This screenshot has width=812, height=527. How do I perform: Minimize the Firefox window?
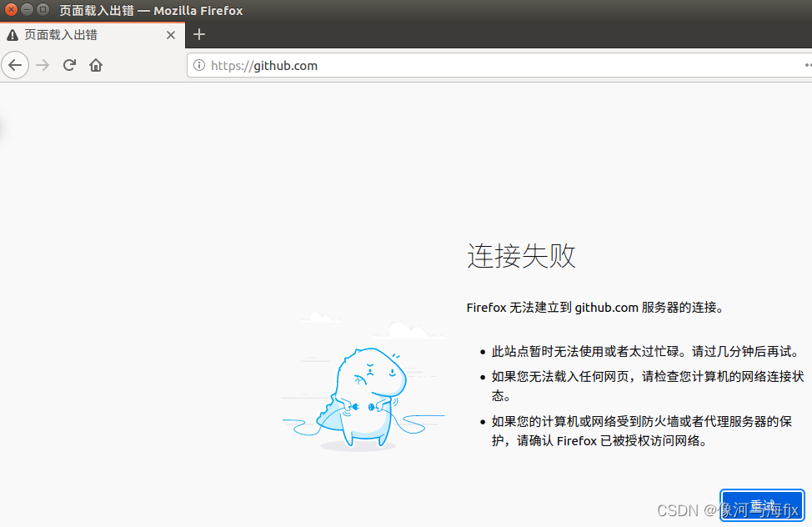(x=27, y=10)
